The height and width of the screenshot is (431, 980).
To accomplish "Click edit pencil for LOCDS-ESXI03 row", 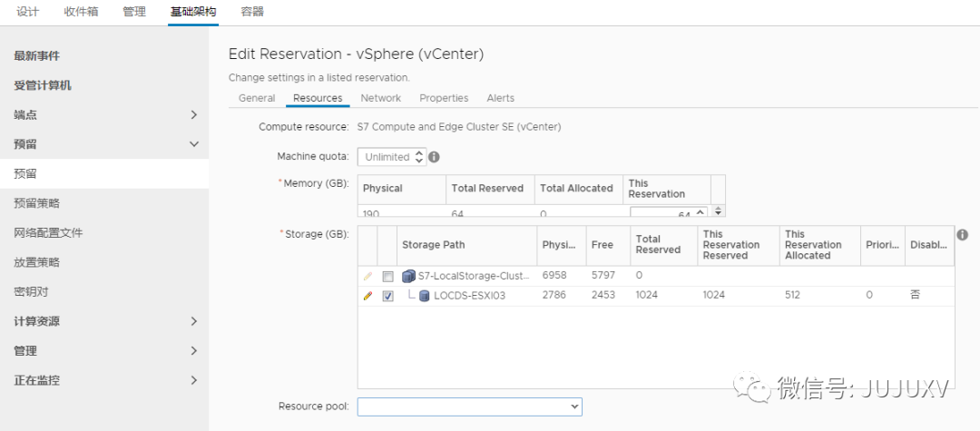I will pyautogui.click(x=367, y=296).
